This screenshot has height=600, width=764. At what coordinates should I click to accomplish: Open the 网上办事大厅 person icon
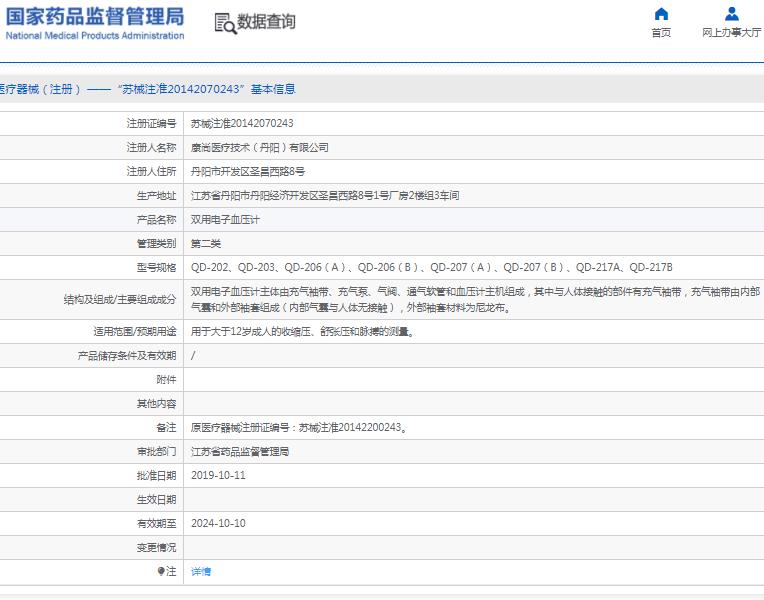coord(731,14)
